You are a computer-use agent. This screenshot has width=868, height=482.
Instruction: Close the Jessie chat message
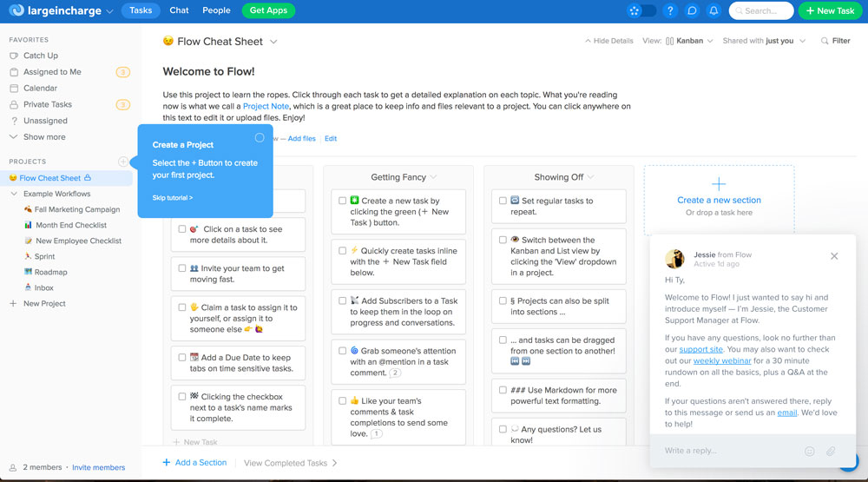click(x=834, y=256)
